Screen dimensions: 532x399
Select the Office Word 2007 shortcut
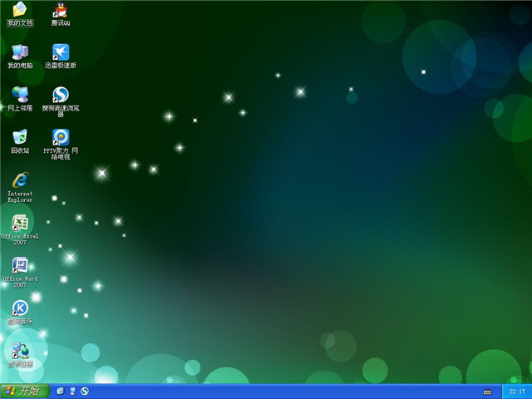20,273
